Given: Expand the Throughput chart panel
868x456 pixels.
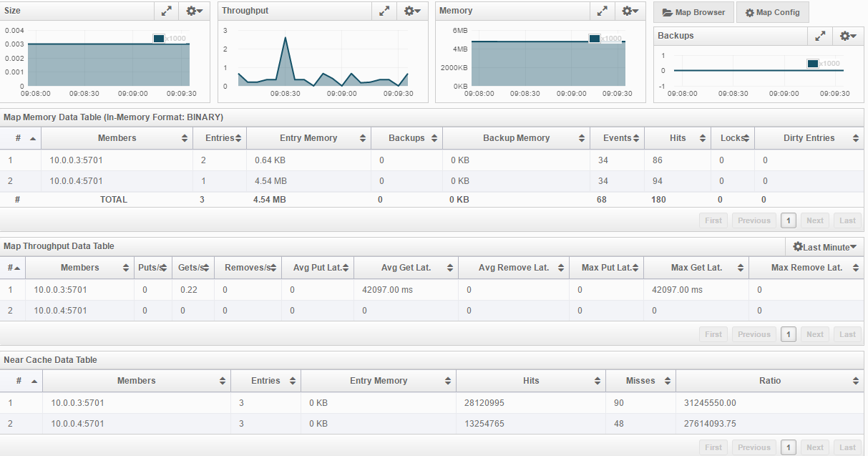Looking at the screenshot, I should click(x=384, y=11).
